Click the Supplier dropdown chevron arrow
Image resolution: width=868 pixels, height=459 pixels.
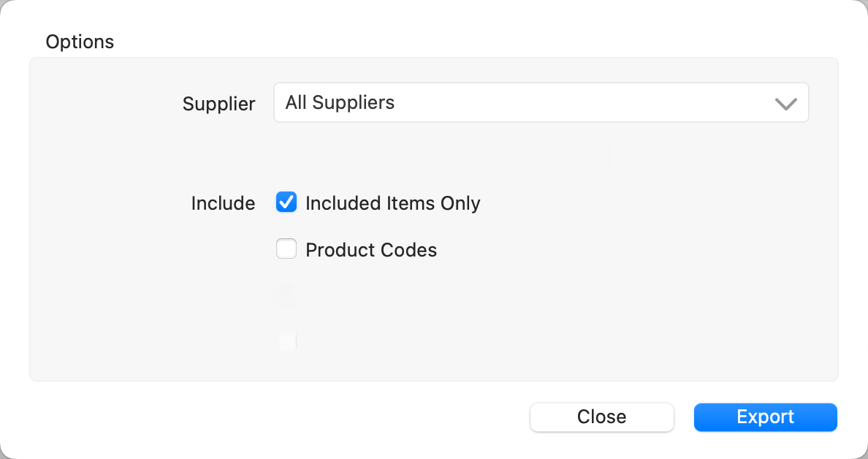pos(785,104)
